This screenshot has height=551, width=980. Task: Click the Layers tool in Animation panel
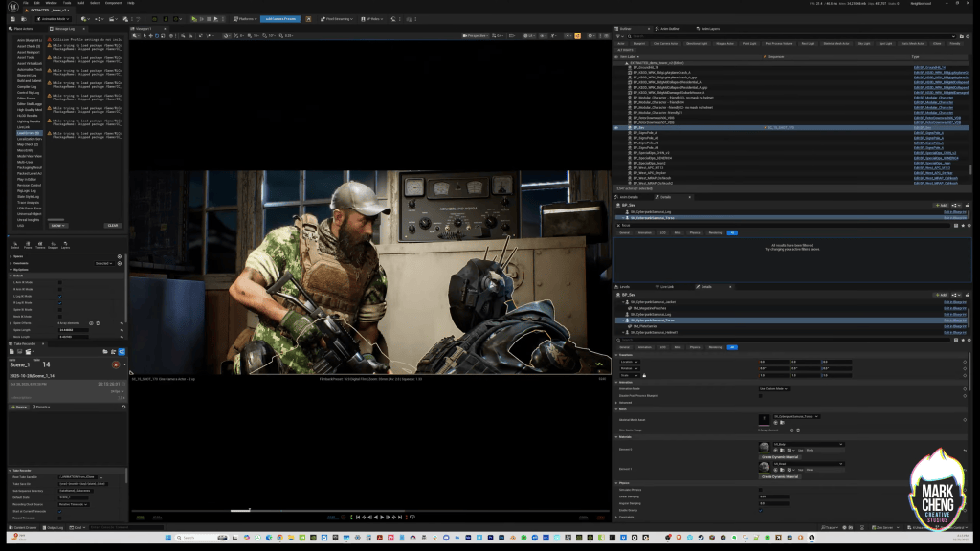coord(66,246)
